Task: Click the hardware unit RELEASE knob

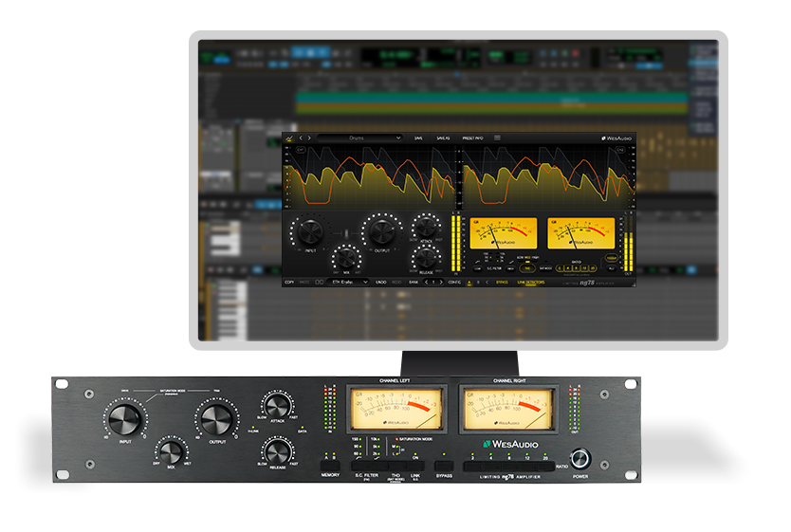Action: pyautogui.click(x=277, y=451)
